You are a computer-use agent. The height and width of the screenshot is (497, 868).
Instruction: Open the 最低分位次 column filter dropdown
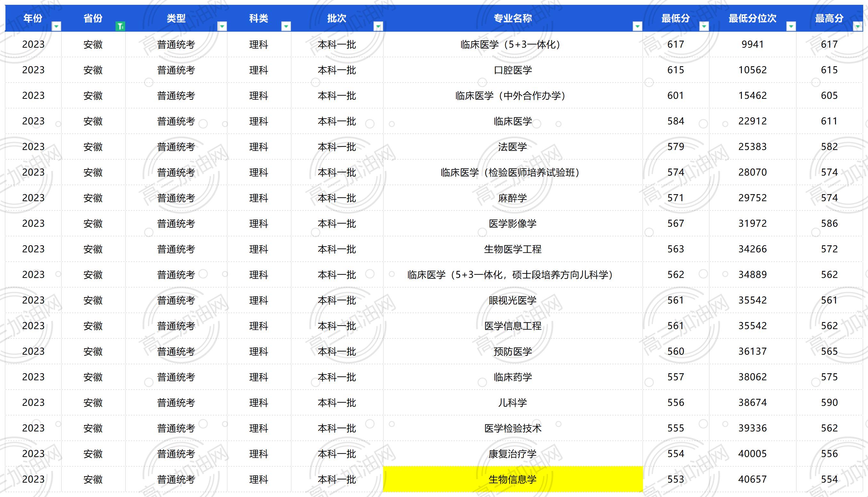[x=791, y=26]
